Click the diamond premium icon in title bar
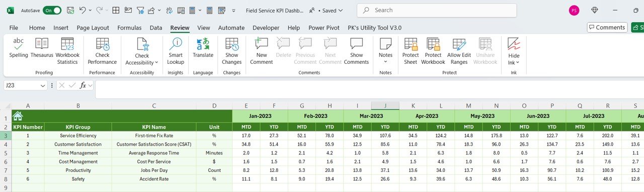The height and width of the screenshot is (192, 644). tap(595, 10)
